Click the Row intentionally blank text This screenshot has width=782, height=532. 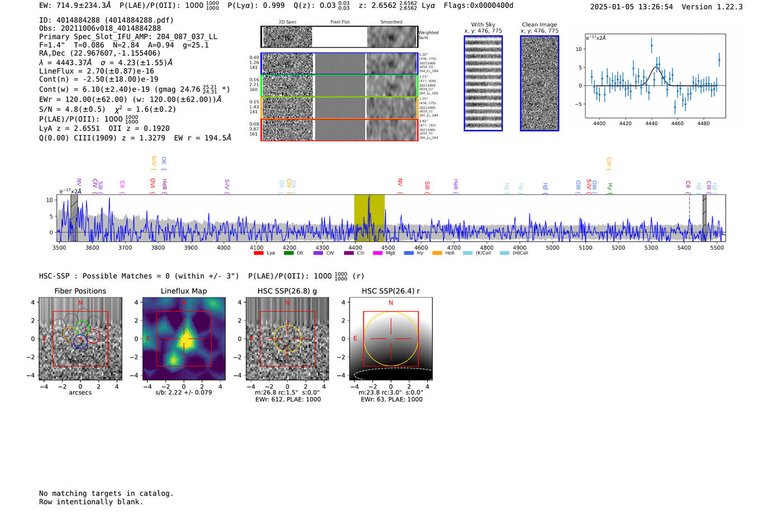coord(91,502)
